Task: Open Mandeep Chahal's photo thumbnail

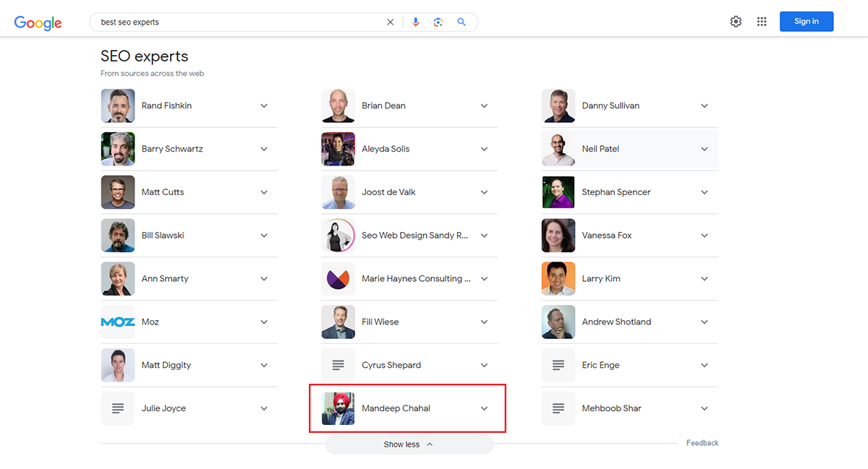Action: (338, 408)
